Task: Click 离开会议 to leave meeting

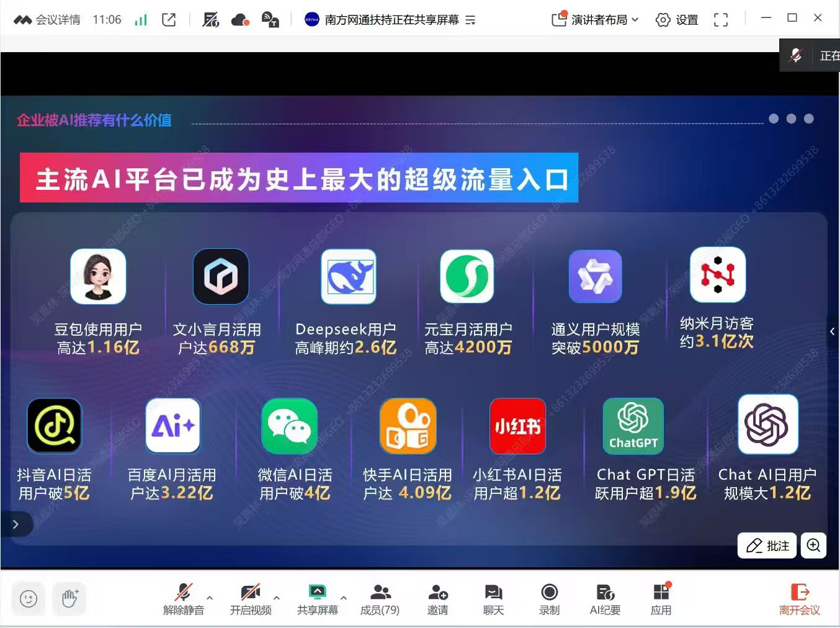Action: click(799, 599)
